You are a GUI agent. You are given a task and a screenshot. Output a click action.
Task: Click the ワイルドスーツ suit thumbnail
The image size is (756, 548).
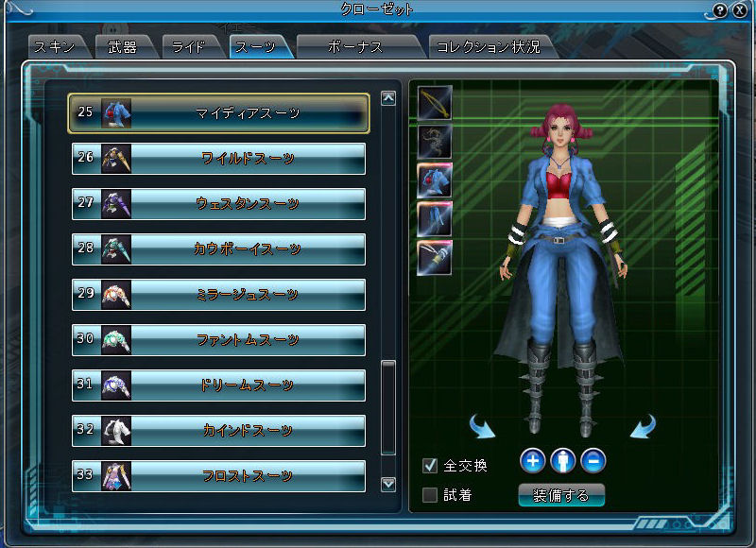pyautogui.click(x=116, y=159)
